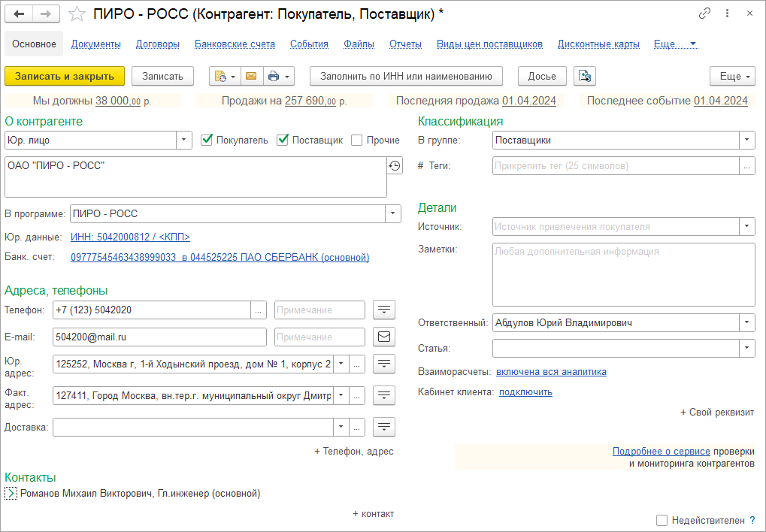Go back with the left arrow

click(x=19, y=14)
